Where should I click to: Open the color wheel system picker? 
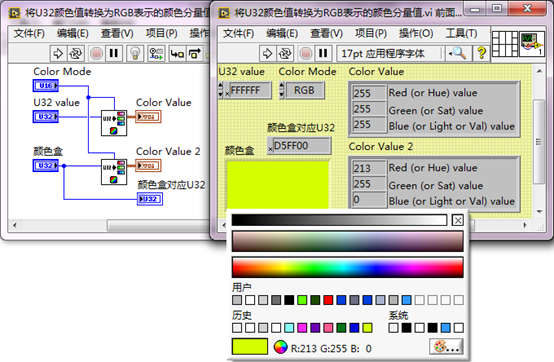(x=280, y=347)
